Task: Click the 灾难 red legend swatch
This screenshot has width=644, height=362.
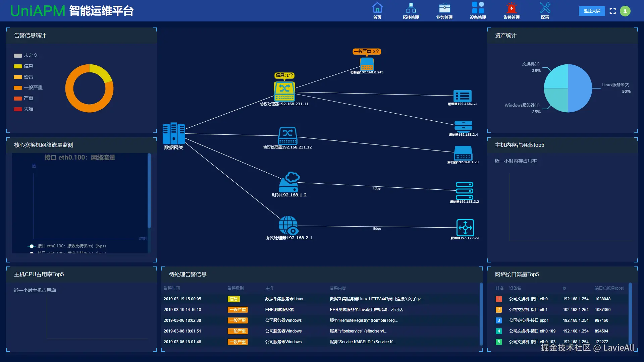Action: click(18, 109)
